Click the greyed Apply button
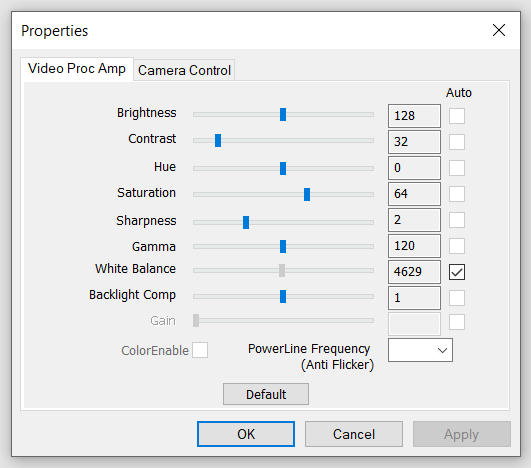Viewport: 531px width, 468px height. pyautogui.click(x=462, y=434)
